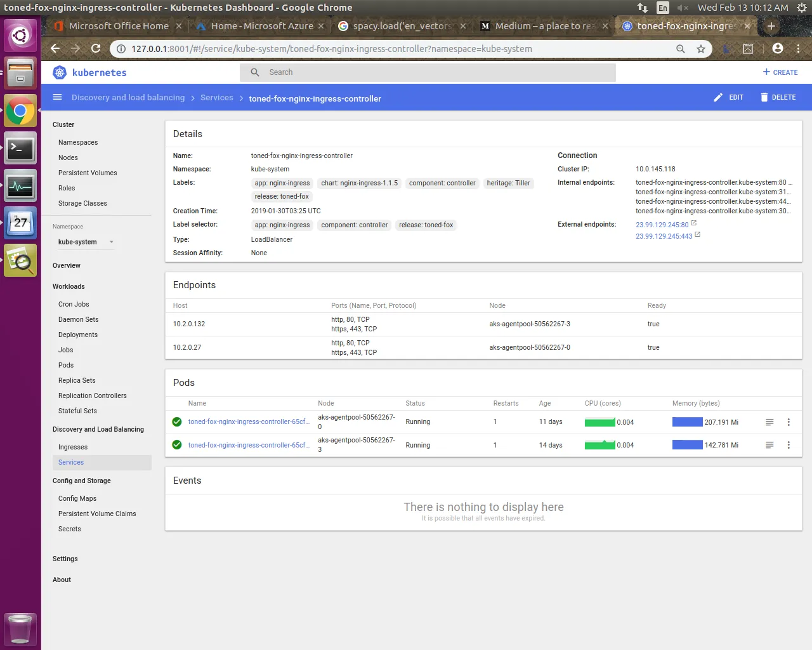Click the trash can icon for DELETE
Viewport: 812px width, 650px height.
(764, 97)
